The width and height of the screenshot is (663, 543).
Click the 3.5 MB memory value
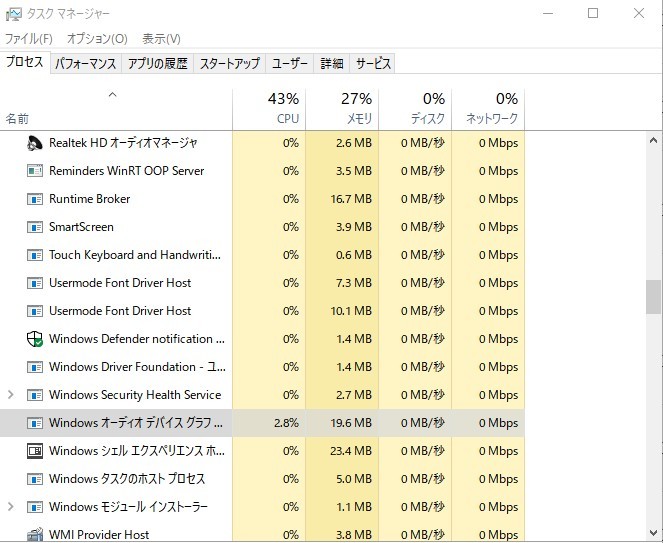tap(354, 171)
